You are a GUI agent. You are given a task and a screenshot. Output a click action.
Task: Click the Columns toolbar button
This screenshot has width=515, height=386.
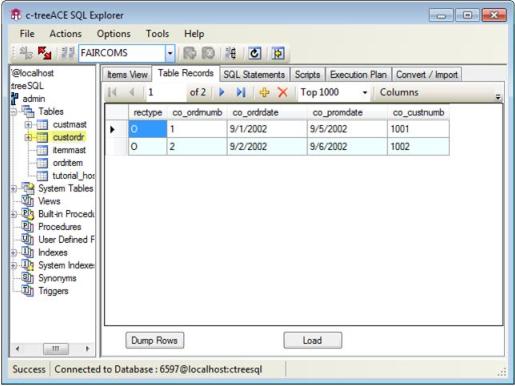[399, 92]
